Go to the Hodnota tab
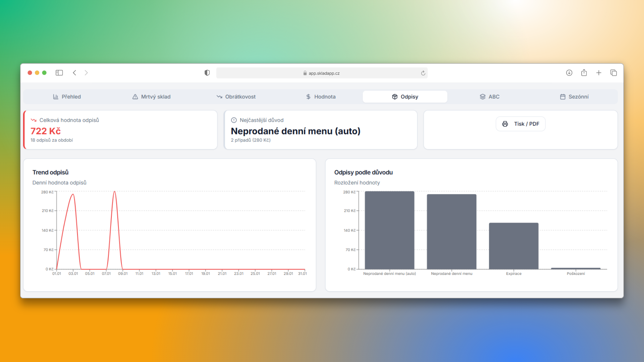 320,97
